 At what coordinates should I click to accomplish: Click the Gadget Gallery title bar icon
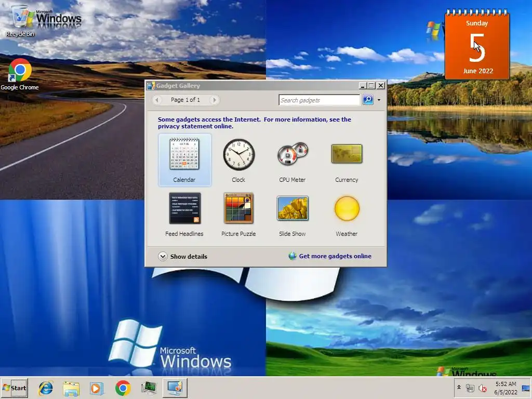click(151, 86)
